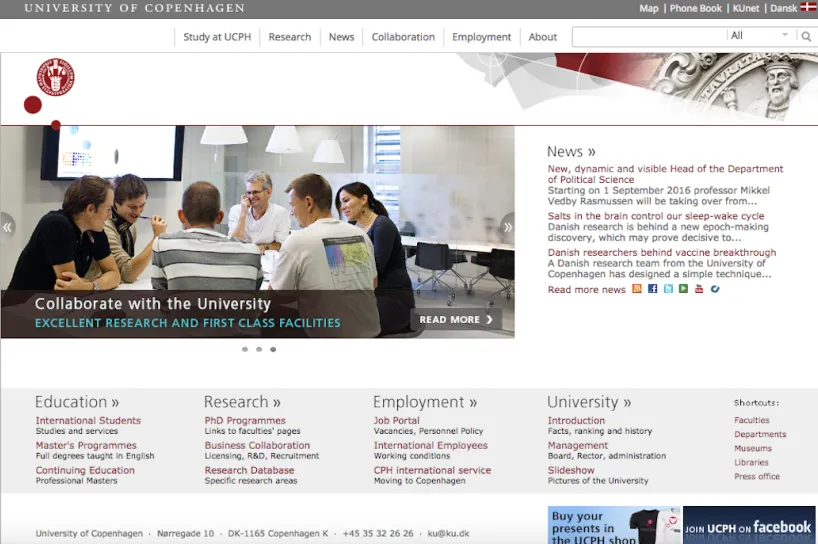This screenshot has width=818, height=544.
Task: Open the Collaboration menu item
Action: tap(403, 37)
